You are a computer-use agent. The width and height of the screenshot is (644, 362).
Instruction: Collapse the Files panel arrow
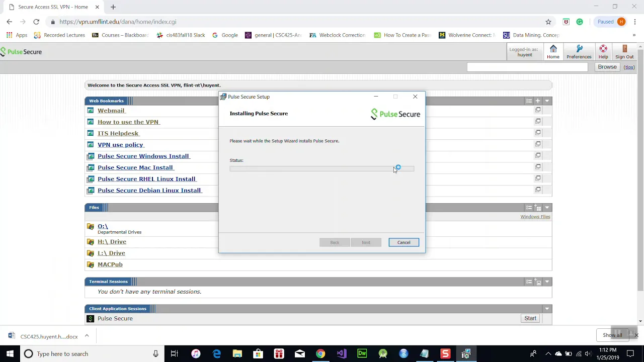[x=547, y=208]
